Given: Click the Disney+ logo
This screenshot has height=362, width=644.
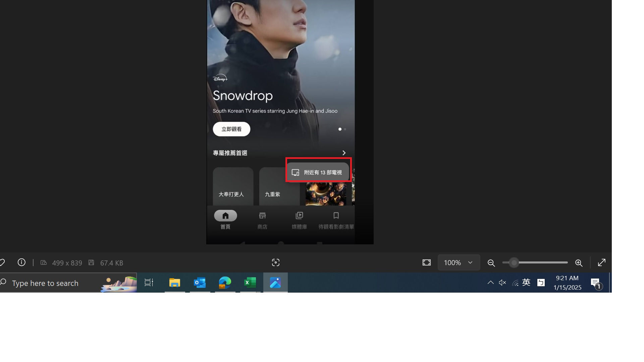Looking at the screenshot, I should (x=220, y=78).
